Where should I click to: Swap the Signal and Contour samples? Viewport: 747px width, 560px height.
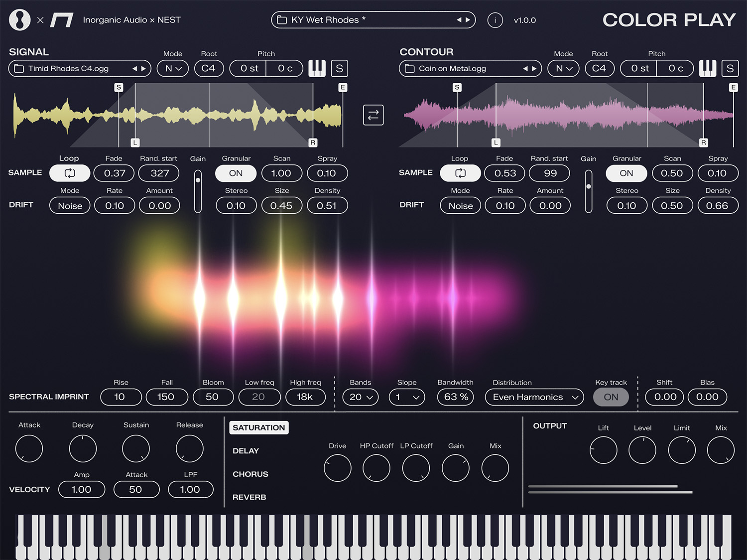pos(373,115)
